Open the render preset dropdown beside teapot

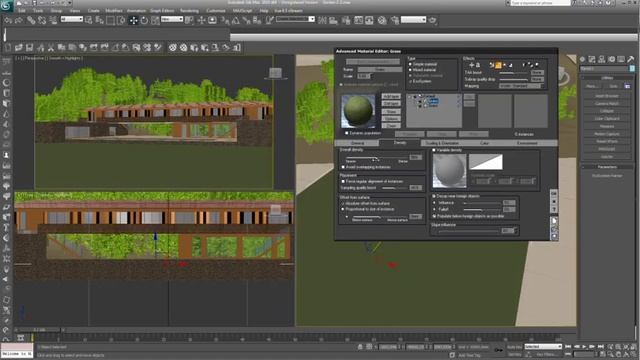pos(413,19)
